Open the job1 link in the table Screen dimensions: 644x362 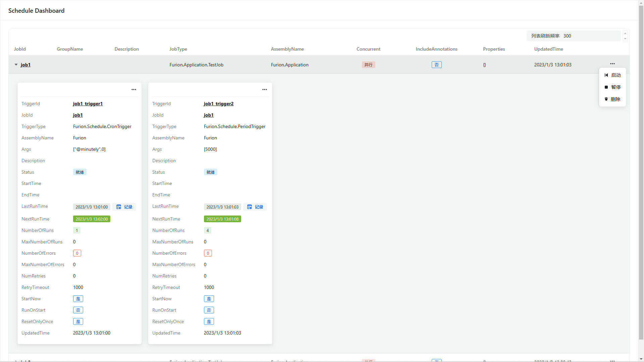25,65
